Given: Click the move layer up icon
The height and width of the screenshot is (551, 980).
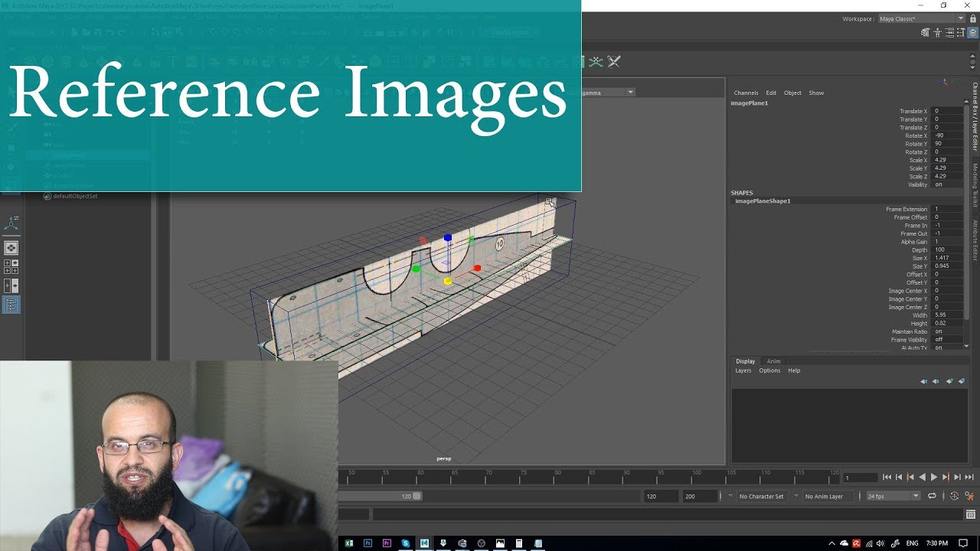Looking at the screenshot, I should click(x=924, y=381).
